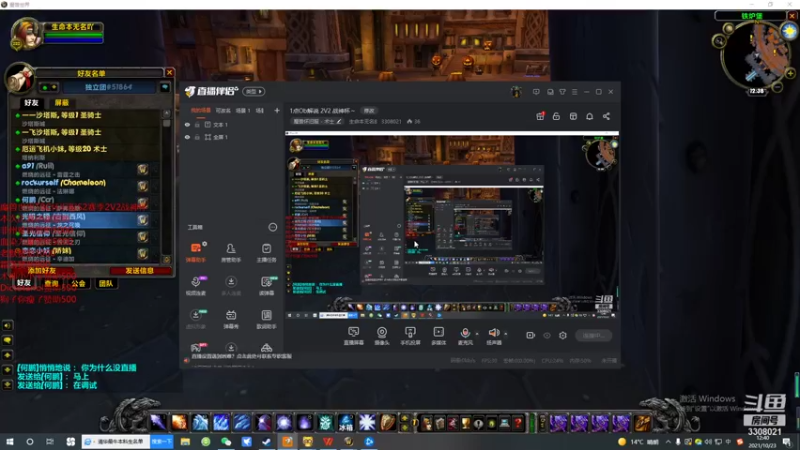Select friend a91 in list
Viewport: 800px width, 450px height.
[x=83, y=169]
